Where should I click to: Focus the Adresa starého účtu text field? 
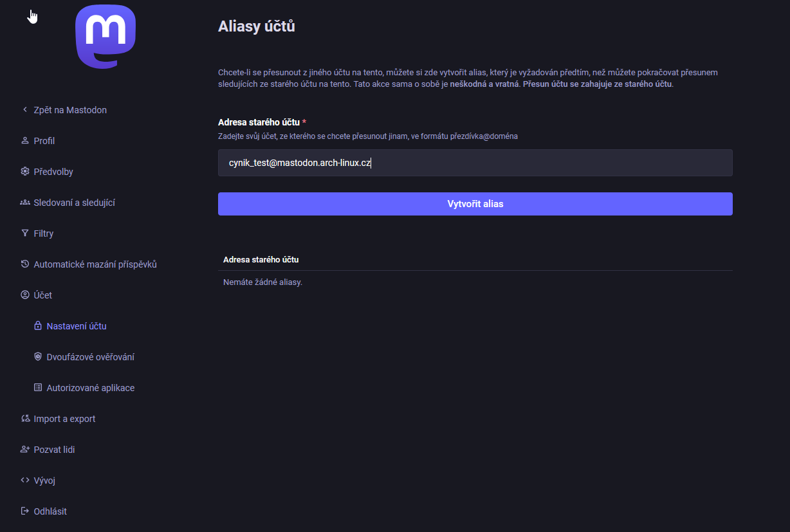coord(475,163)
